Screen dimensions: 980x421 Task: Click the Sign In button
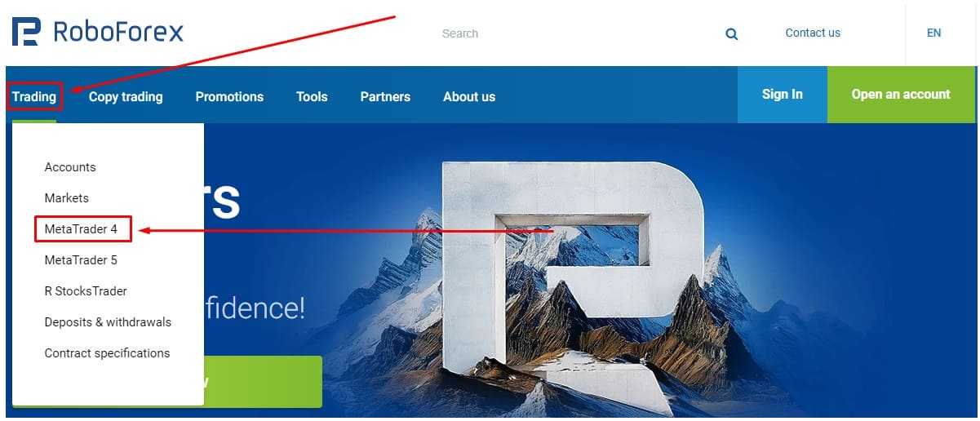(783, 95)
